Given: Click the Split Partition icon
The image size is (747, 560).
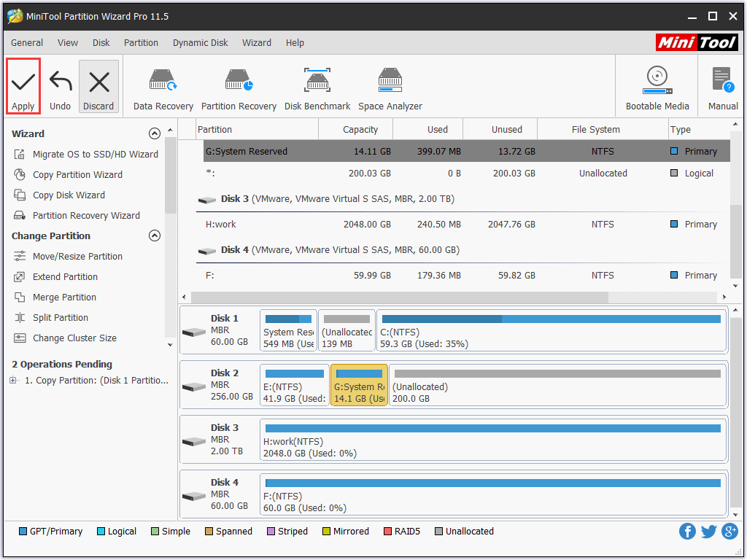Looking at the screenshot, I should coord(20,318).
